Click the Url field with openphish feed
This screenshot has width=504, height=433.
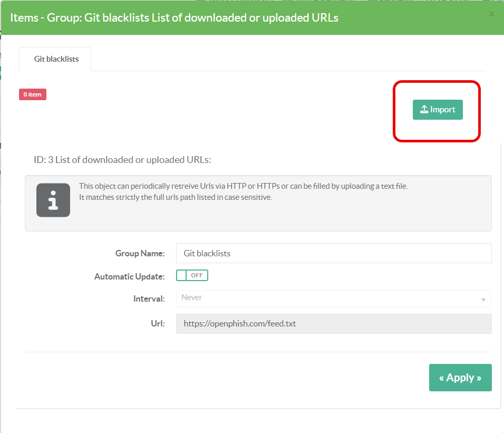pyautogui.click(x=333, y=324)
